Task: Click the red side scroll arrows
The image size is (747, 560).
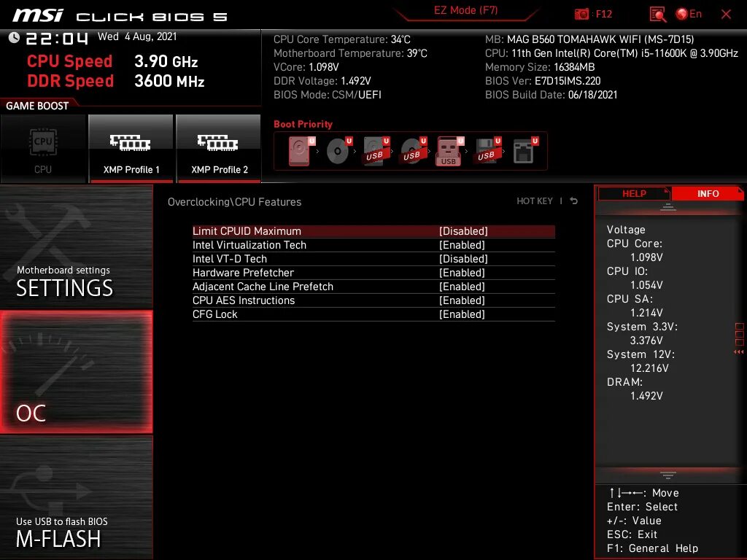Action: point(738,352)
